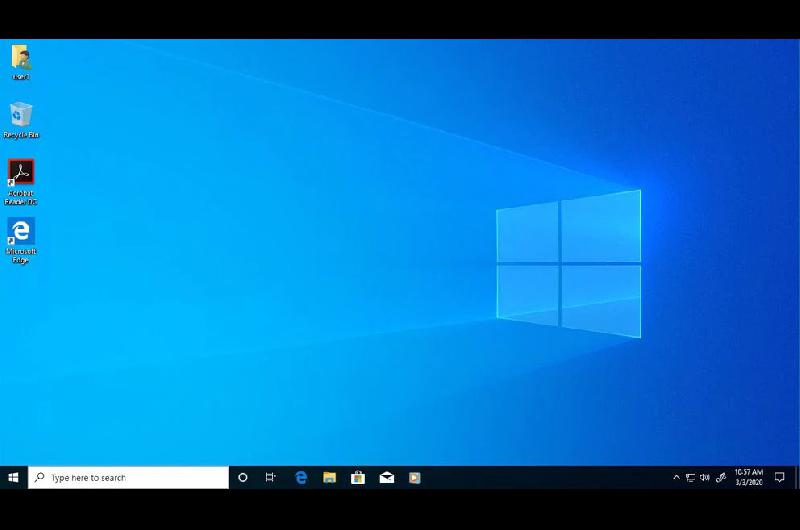Open the Windows Start menu
This screenshot has height=530, width=800.
(14, 477)
